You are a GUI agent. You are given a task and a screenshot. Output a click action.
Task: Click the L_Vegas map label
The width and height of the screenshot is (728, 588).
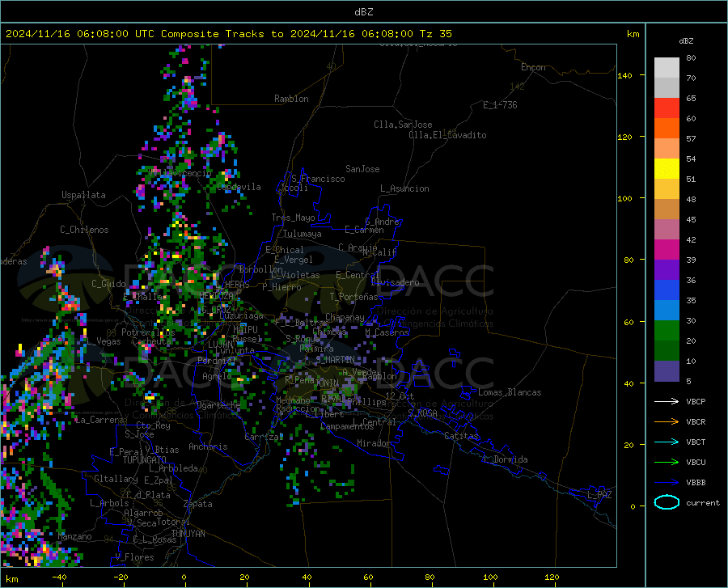[104, 341]
